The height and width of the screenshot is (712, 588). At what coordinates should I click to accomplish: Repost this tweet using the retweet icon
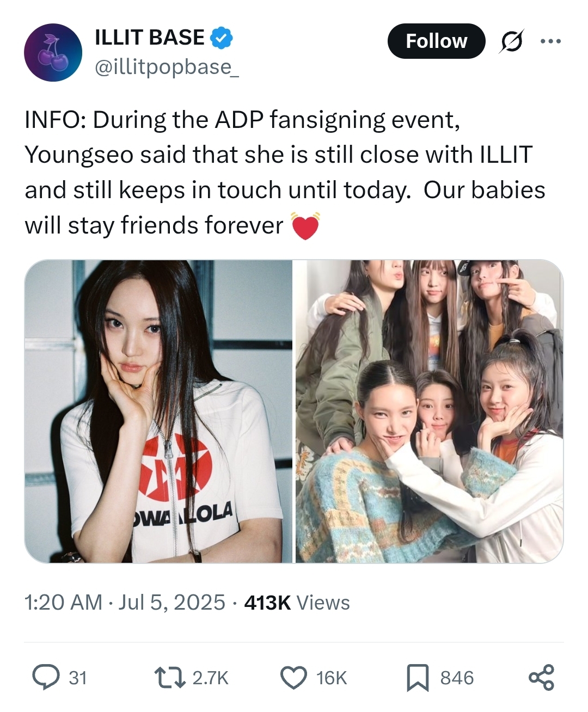[170, 678]
